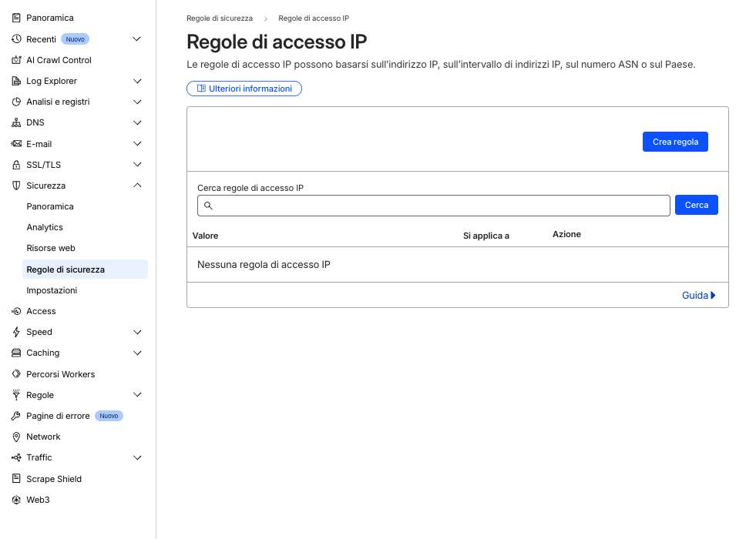
Task: Click the Nuovo badge beside Pagine di errore
Action: coord(109,416)
